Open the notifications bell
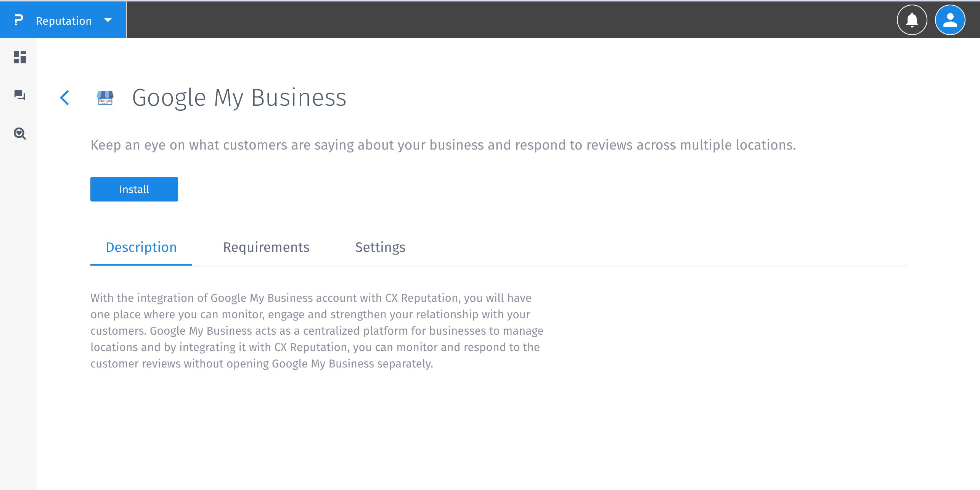 tap(912, 20)
